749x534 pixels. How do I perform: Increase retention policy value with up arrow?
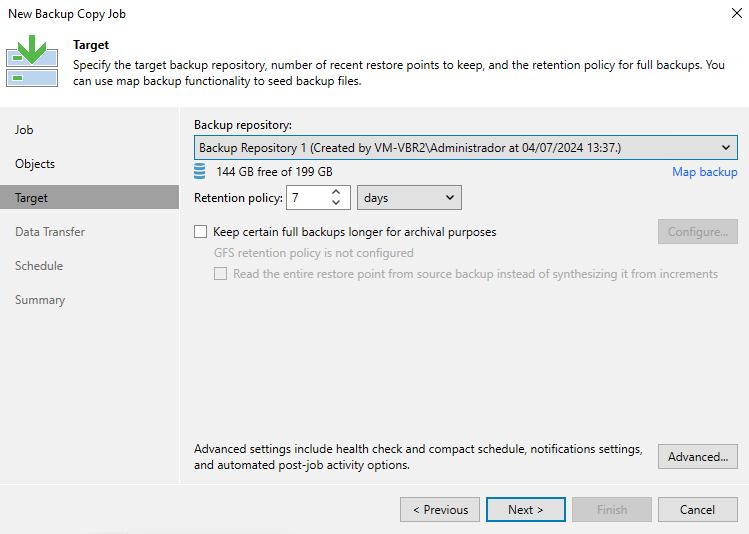336,193
